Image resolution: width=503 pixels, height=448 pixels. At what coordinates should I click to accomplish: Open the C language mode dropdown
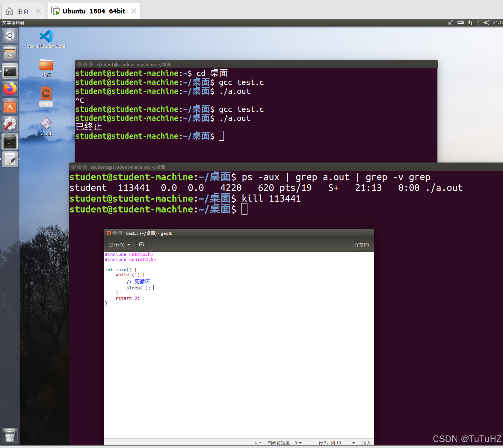coord(258,442)
